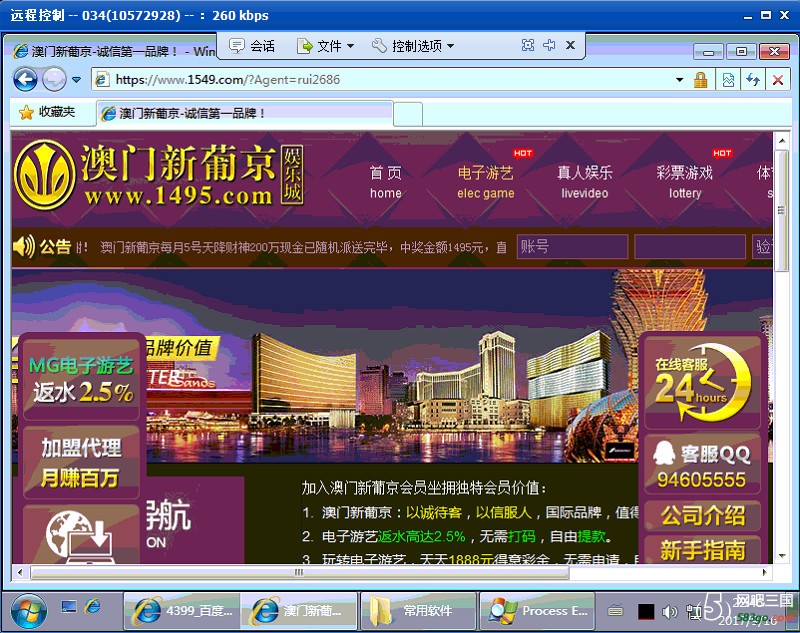The width and height of the screenshot is (800, 633).
Task: Open the 公司介绍 link
Action: click(703, 515)
